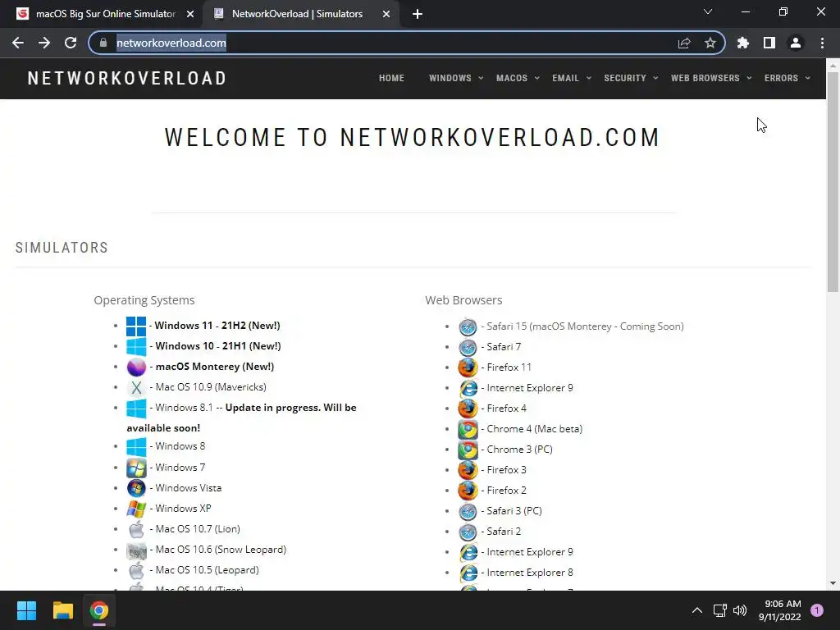
Task: Open the notification badge in taskbar
Action: tap(817, 610)
